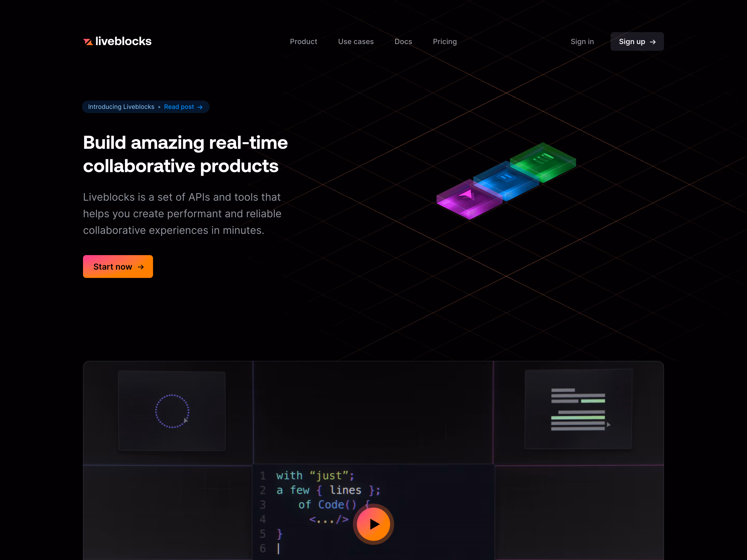
Task: Open the Docs navigation item
Action: [x=403, y=41]
